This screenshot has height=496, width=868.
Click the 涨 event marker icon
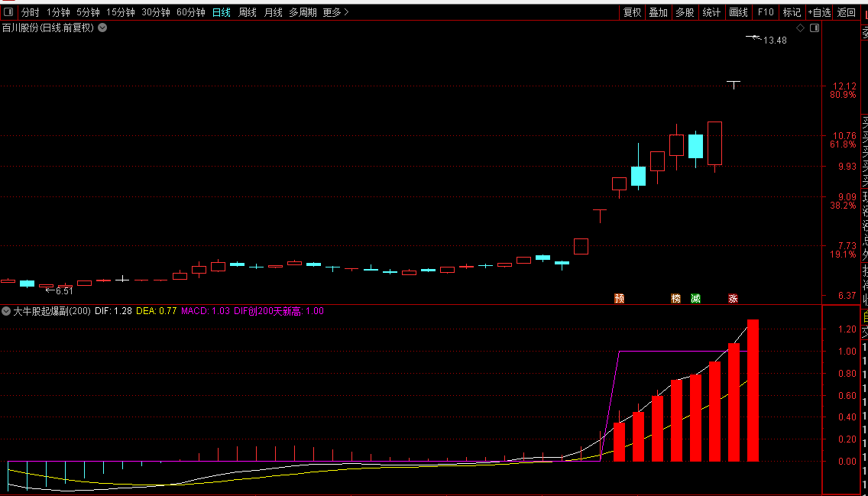tap(733, 298)
